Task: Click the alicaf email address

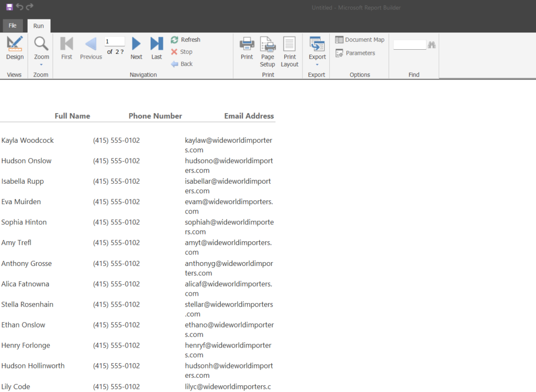Action: pyautogui.click(x=228, y=289)
